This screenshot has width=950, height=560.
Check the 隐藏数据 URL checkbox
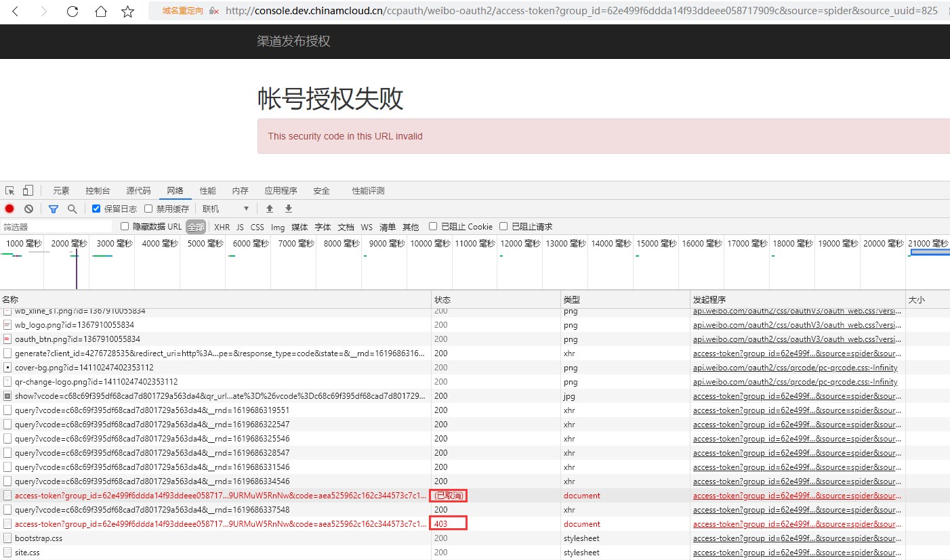click(x=125, y=227)
